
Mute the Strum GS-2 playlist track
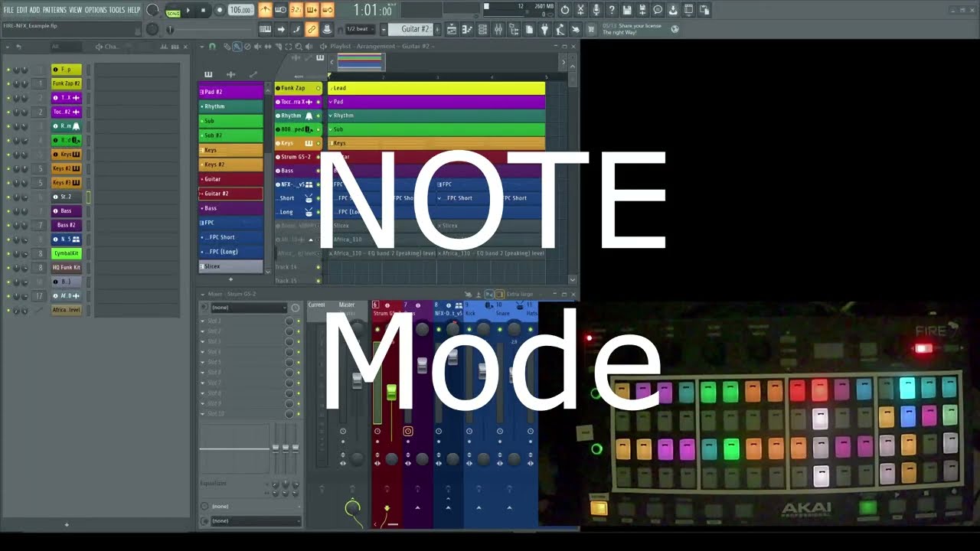pyautogui.click(x=318, y=157)
